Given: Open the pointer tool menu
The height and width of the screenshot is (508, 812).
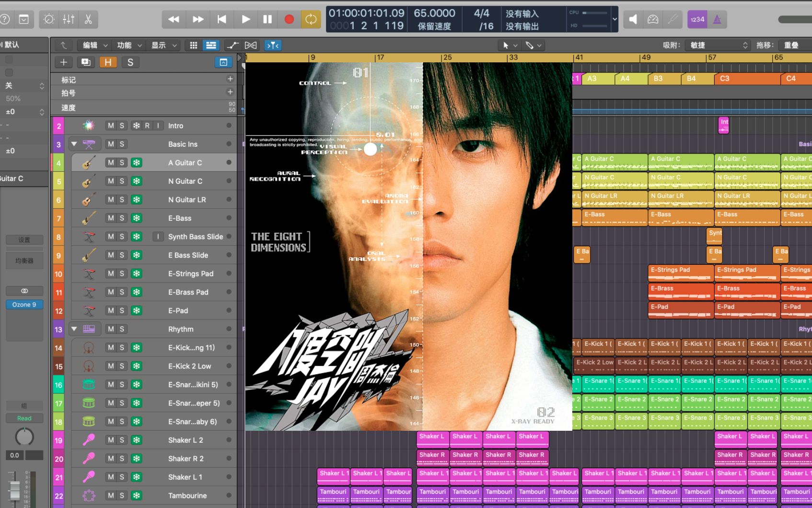Looking at the screenshot, I should click(x=509, y=45).
